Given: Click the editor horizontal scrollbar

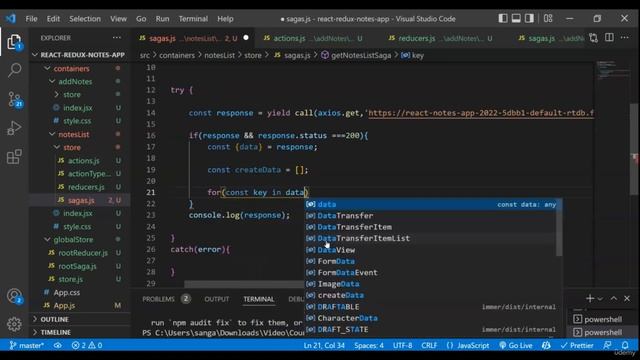Looking at the screenshot, I should tap(244, 284).
